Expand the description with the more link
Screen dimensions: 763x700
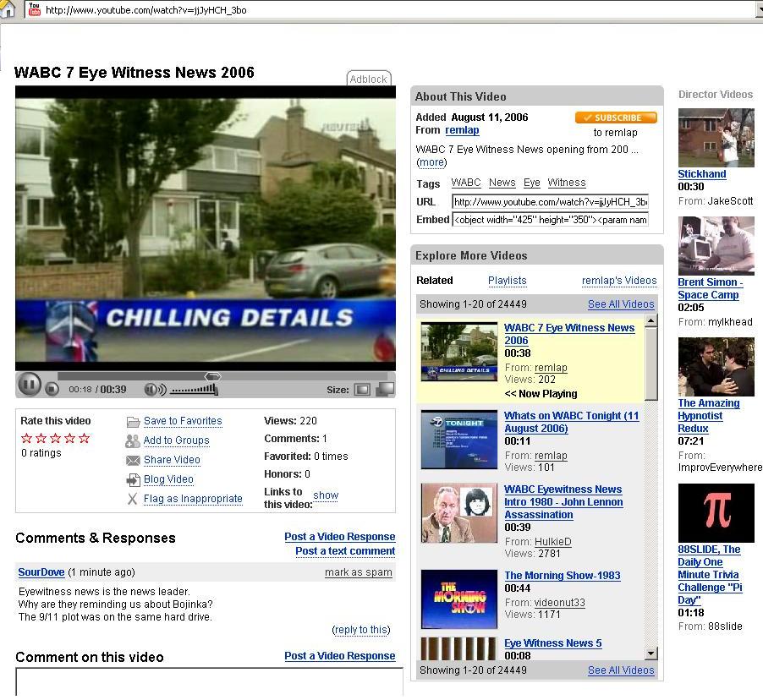[431, 162]
